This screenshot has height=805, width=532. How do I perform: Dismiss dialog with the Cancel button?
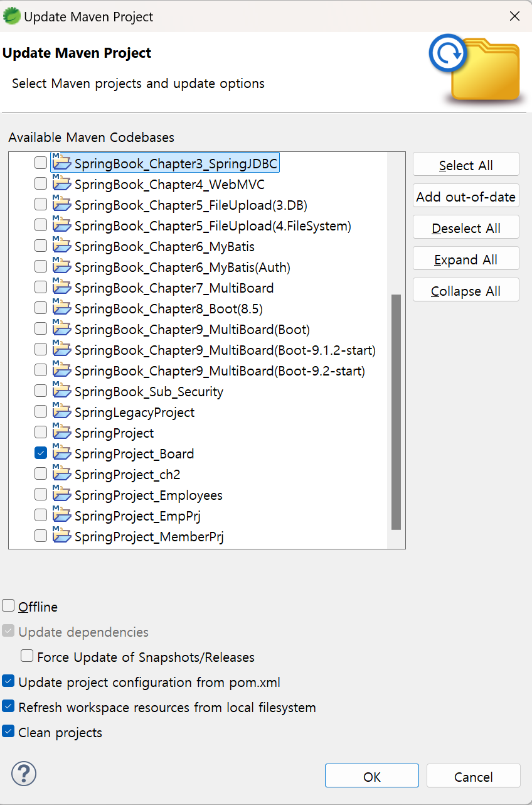(474, 775)
